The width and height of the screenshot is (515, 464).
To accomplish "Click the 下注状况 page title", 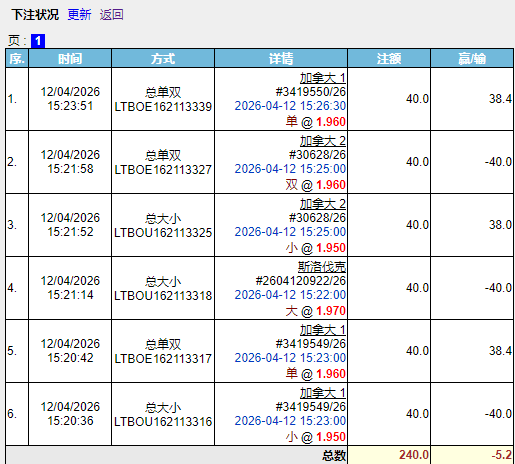I will pos(35,15).
